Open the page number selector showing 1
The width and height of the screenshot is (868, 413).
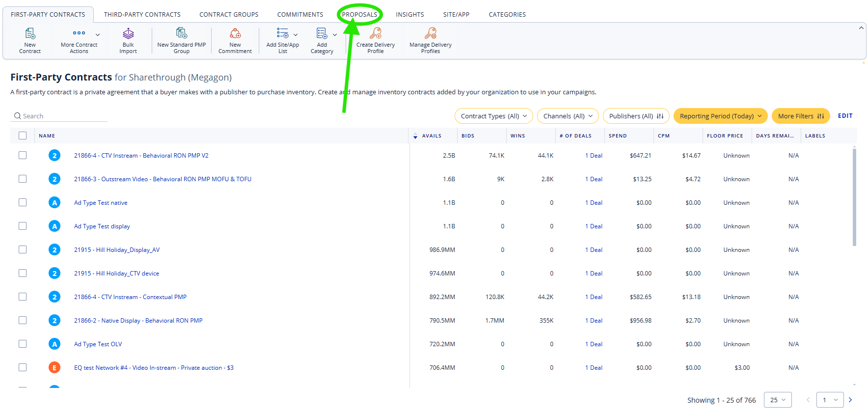(x=830, y=400)
